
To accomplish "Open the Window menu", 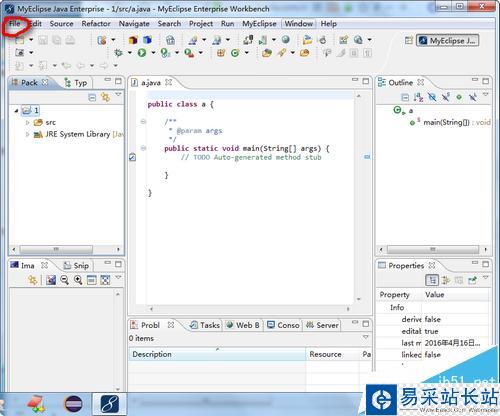I will pos(299,24).
